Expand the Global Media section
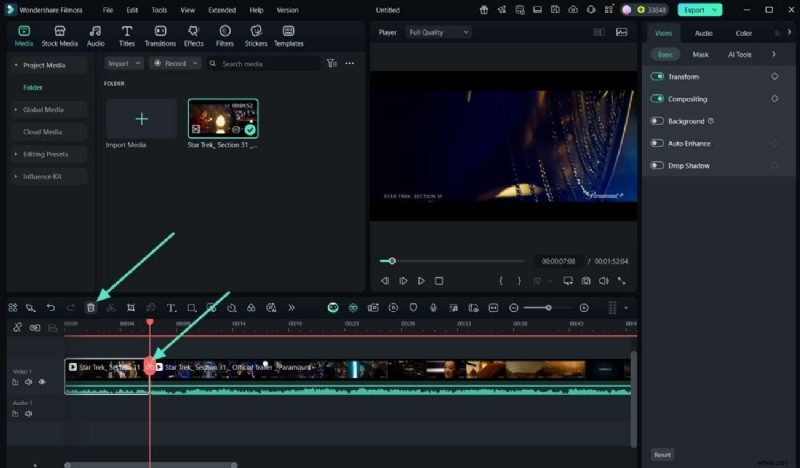800x468 pixels. (43, 110)
